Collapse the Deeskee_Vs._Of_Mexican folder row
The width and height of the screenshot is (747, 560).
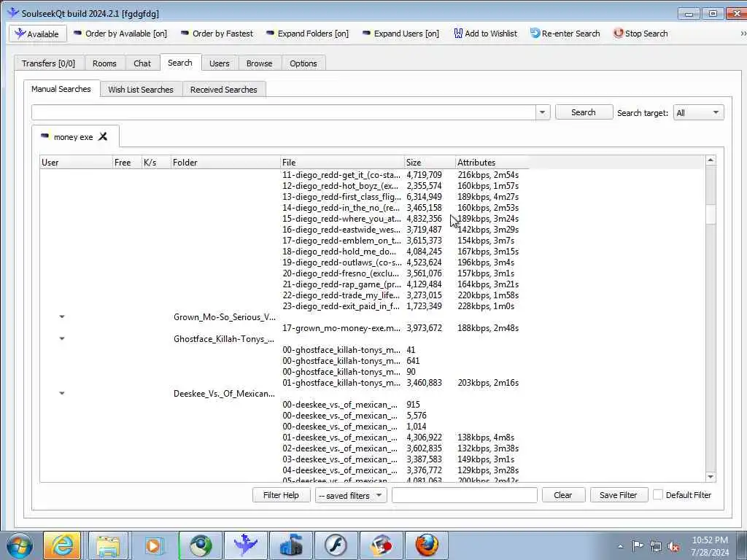[62, 393]
